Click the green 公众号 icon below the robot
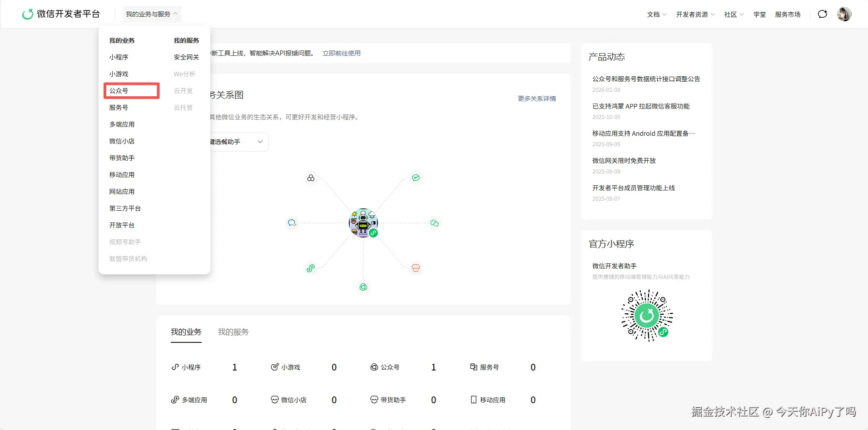This screenshot has width=868, height=430. [x=363, y=287]
